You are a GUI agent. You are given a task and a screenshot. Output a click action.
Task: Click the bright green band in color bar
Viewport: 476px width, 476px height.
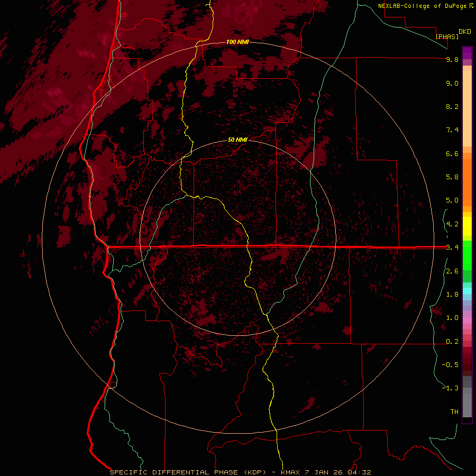pyautogui.click(x=467, y=255)
